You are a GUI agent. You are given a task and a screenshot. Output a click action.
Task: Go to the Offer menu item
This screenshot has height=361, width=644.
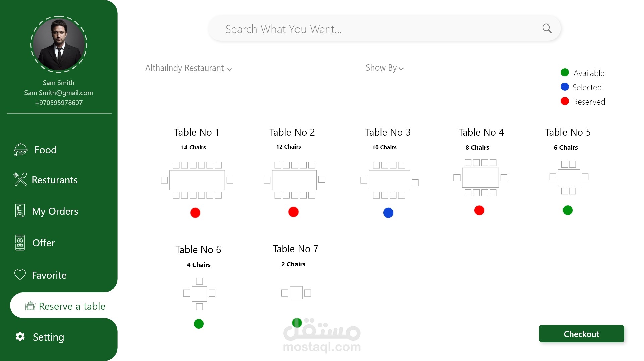(x=44, y=243)
